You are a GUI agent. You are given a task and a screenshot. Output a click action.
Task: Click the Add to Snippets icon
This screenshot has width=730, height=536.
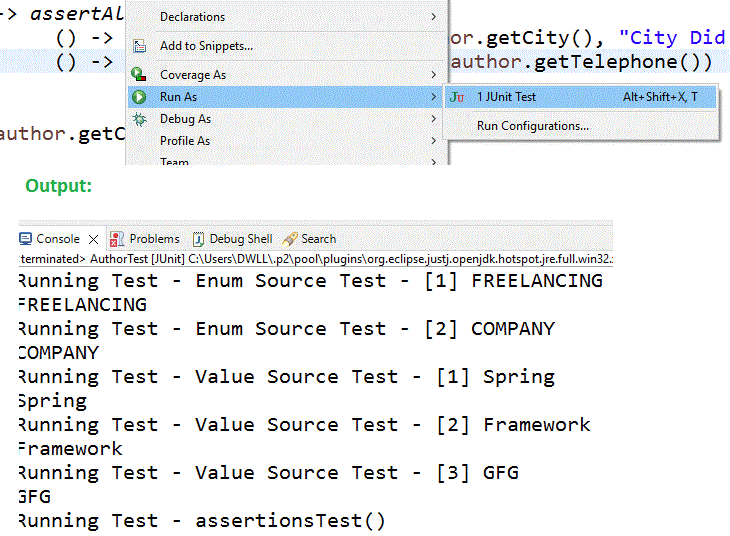tap(140, 46)
